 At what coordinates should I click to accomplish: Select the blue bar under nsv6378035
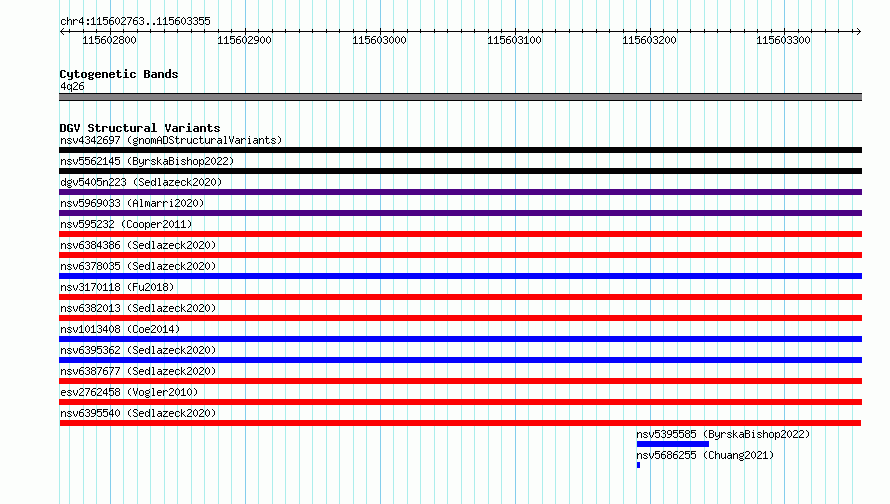460,276
